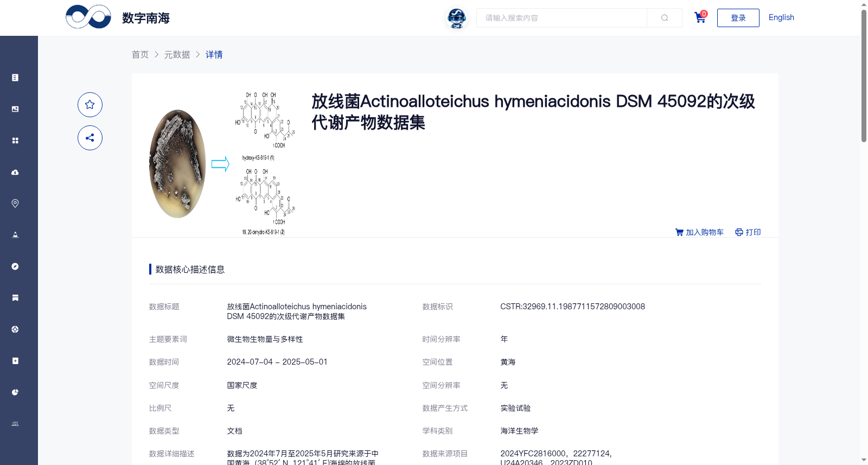
Task: Click the cart icon beside 加入购物车
Action: tap(679, 232)
